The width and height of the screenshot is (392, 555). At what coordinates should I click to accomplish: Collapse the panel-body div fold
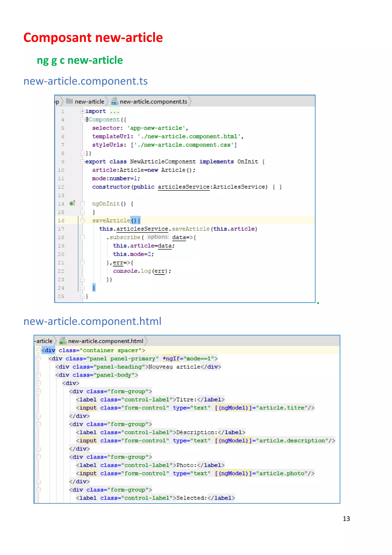point(39,375)
